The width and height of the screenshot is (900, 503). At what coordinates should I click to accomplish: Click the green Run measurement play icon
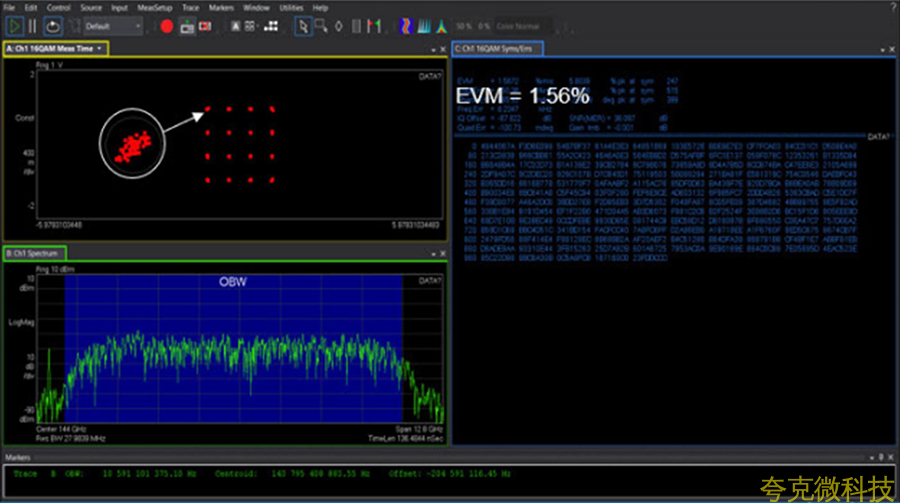point(14,26)
